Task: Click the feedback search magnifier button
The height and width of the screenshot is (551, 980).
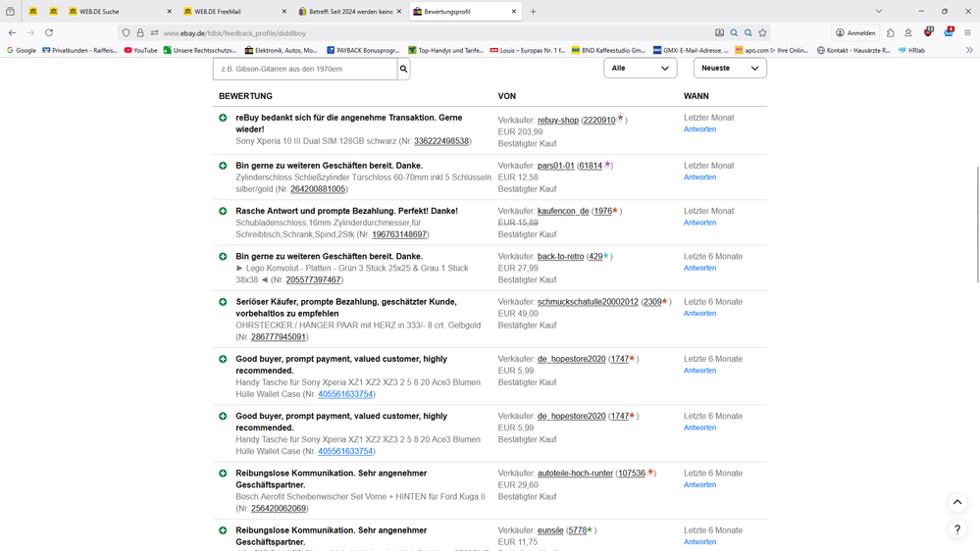Action: (404, 69)
